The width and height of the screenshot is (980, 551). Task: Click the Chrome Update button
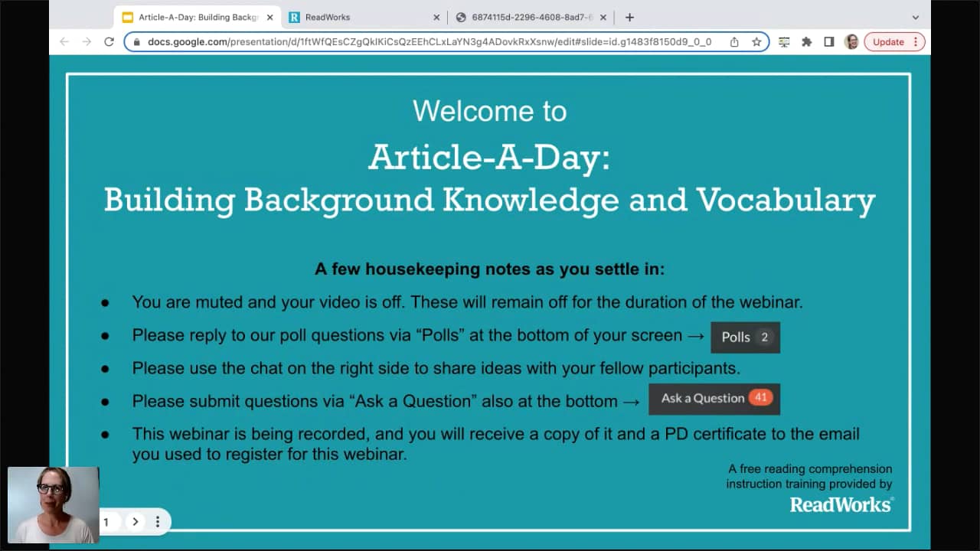(x=894, y=42)
